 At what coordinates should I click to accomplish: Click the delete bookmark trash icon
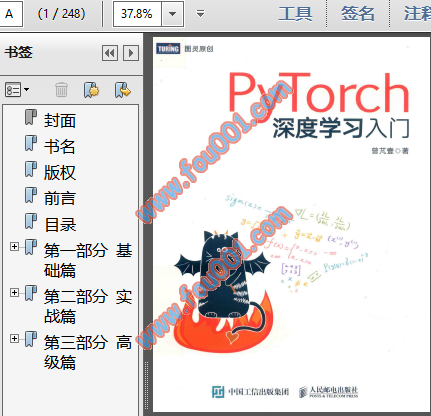pos(61,90)
